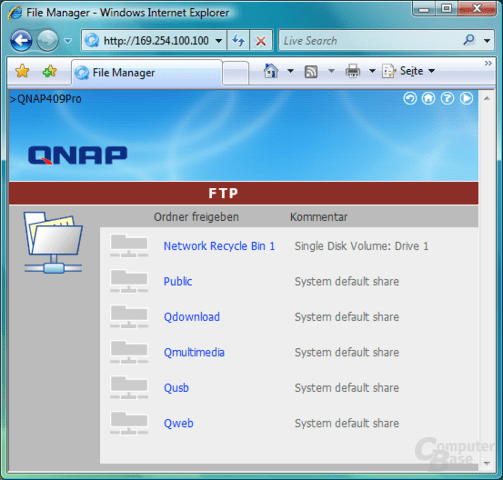Click the FTP section banner
The image size is (503, 480).
(243, 193)
